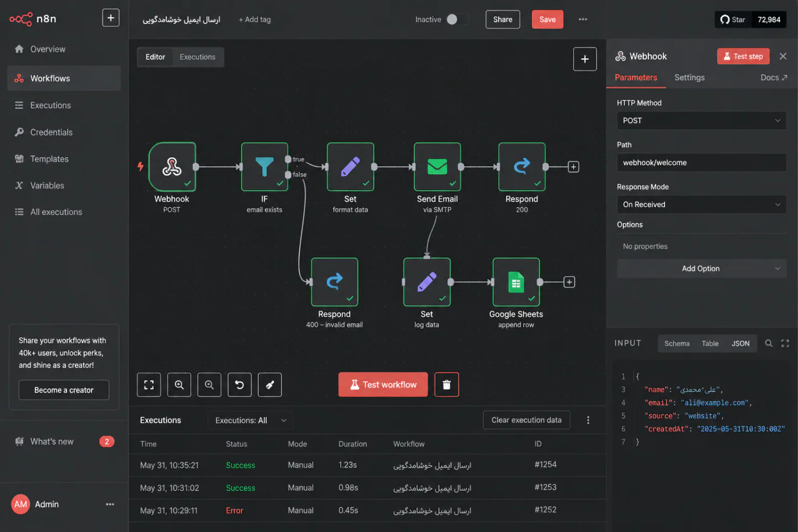Click Add tag next to workflow name
Image resolution: width=798 pixels, height=532 pixels.
coord(254,19)
